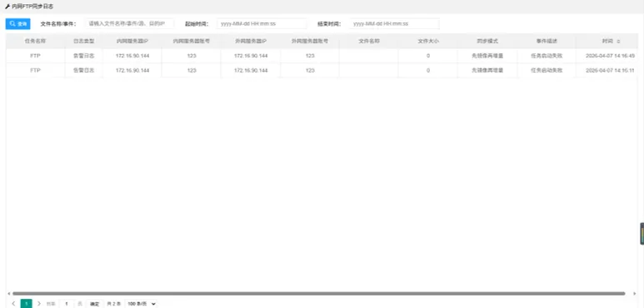Click the scrollbar left arrow
Viewport: 644px width, 308px height.
click(9, 293)
